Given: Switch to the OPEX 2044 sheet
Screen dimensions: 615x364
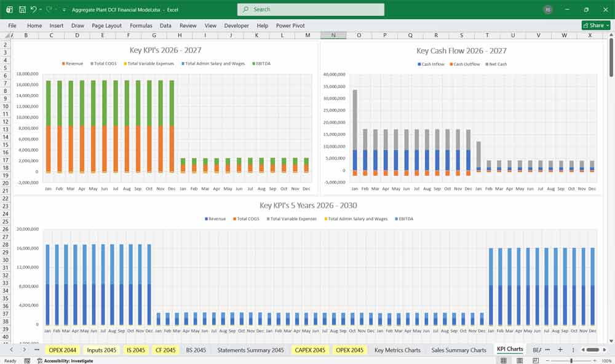Looking at the screenshot, I should [62, 350].
